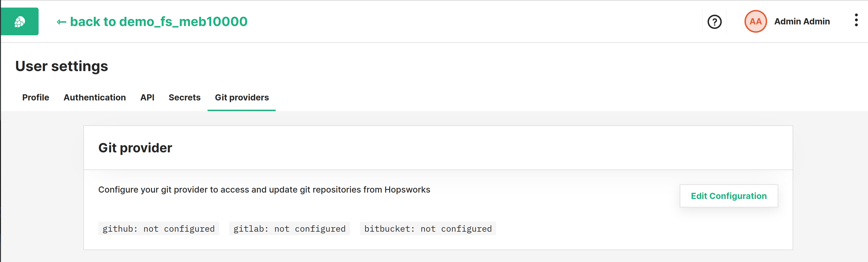
Task: Click the gitlab not configured badge
Action: coord(289,229)
